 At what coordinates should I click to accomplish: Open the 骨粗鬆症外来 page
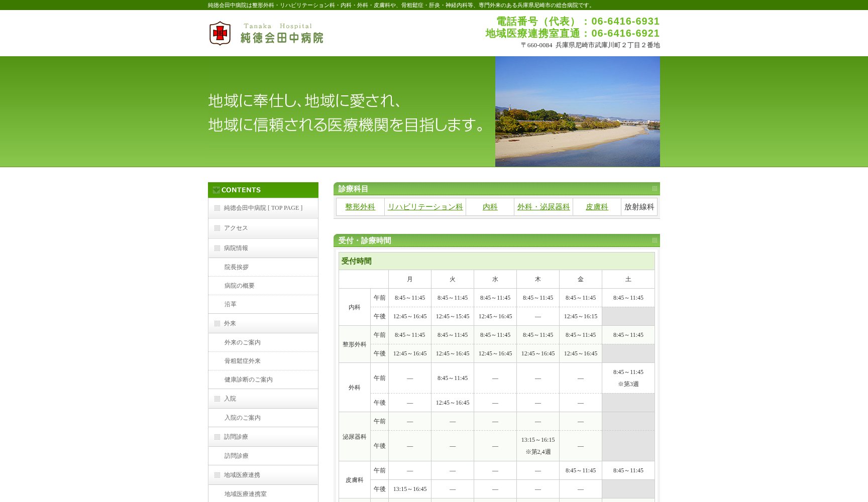[x=243, y=361]
